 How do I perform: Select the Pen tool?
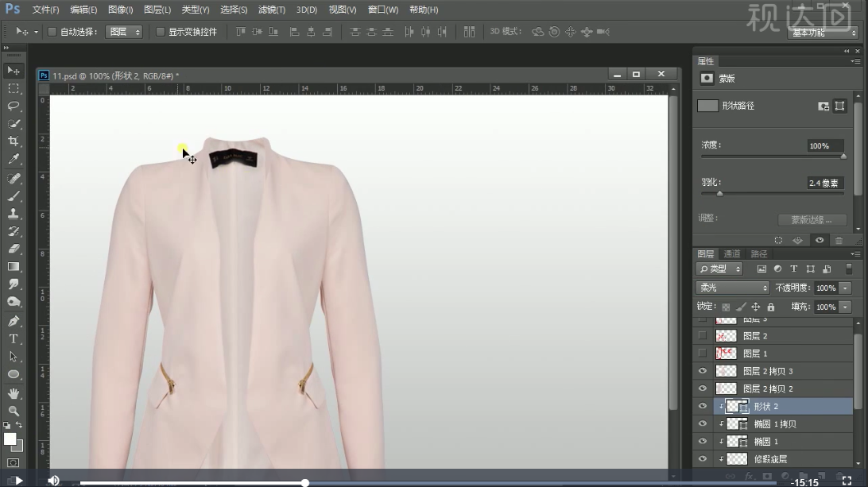click(x=14, y=321)
